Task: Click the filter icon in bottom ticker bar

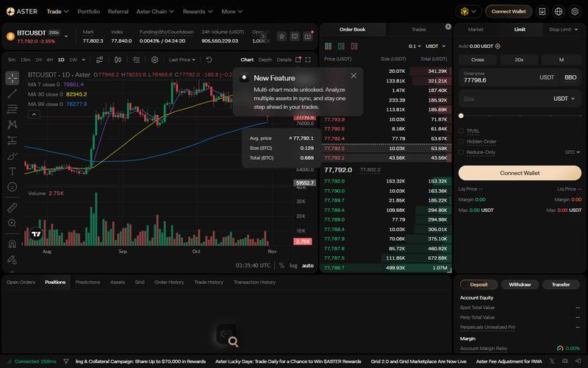Action: pos(66,361)
